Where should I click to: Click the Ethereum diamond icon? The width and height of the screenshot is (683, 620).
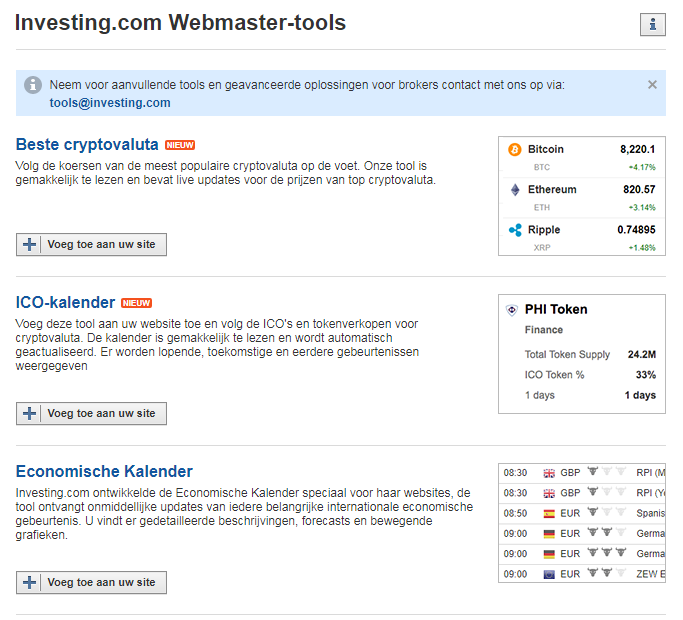[x=515, y=190]
